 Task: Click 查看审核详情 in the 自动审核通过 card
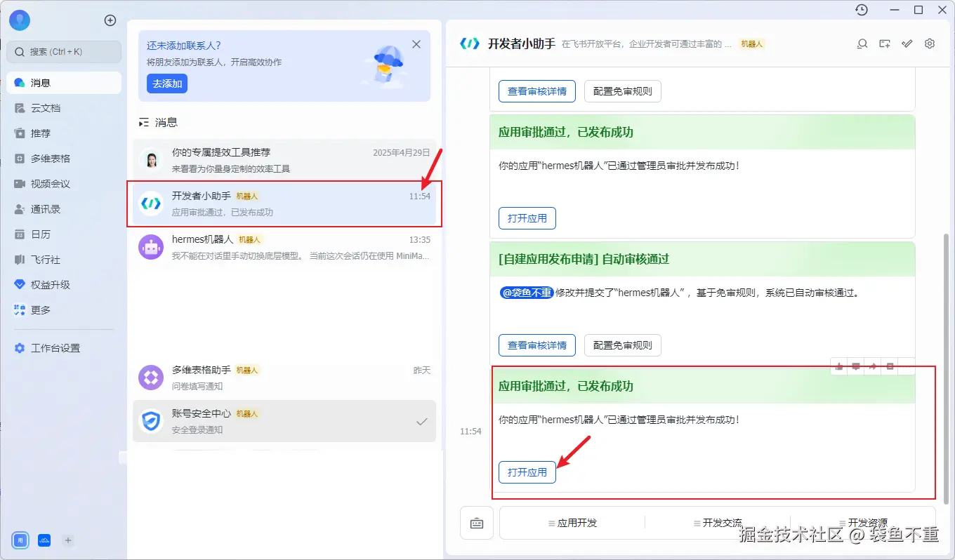coord(537,345)
